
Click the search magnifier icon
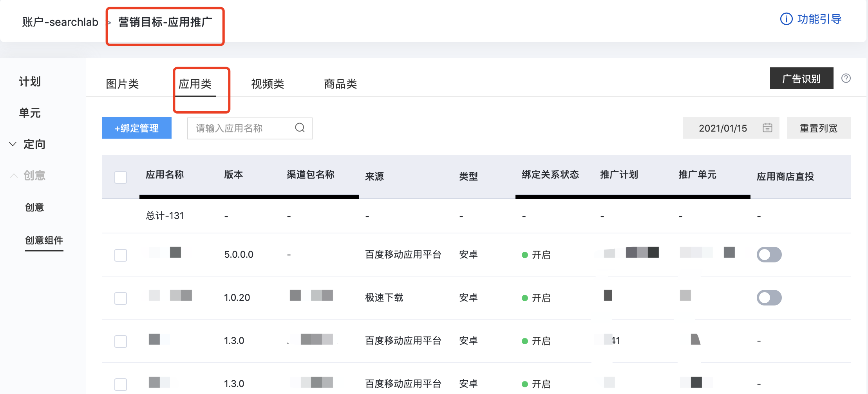tap(300, 128)
